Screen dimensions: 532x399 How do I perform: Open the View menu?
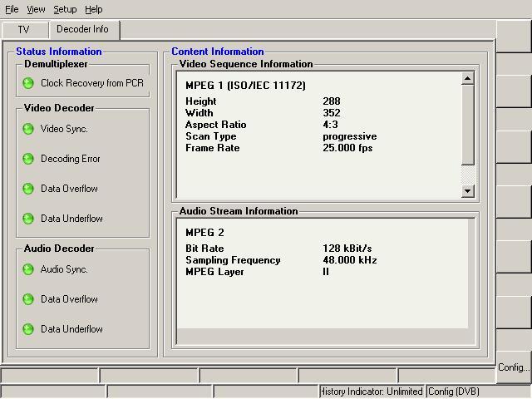click(36, 9)
